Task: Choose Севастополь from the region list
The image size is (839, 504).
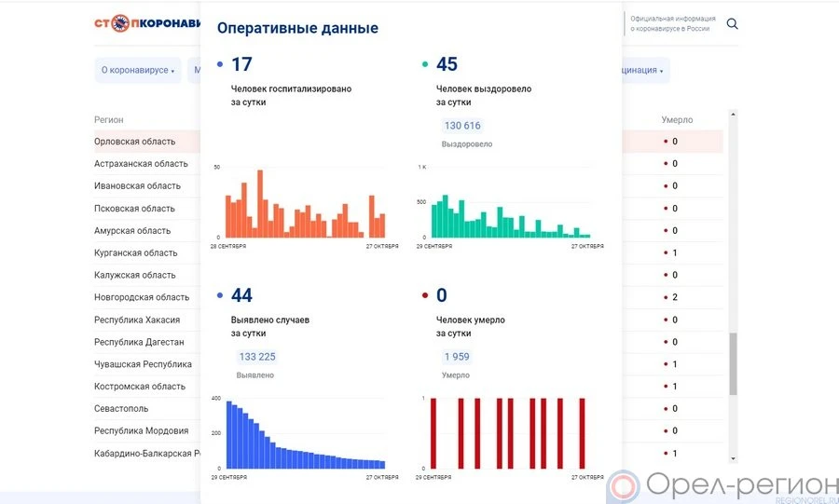Action: [121, 409]
